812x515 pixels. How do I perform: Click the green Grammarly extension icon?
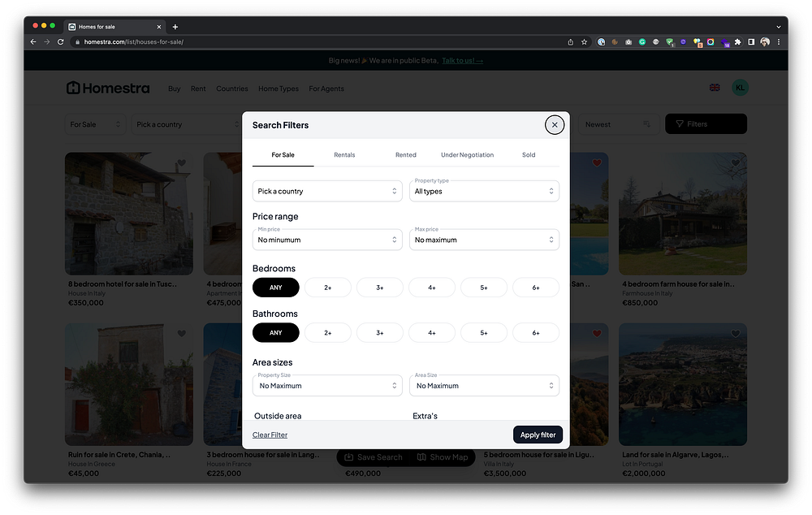[642, 42]
